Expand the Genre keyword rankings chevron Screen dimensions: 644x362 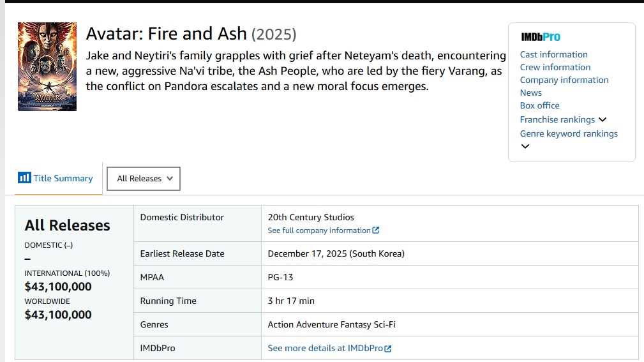[525, 146]
